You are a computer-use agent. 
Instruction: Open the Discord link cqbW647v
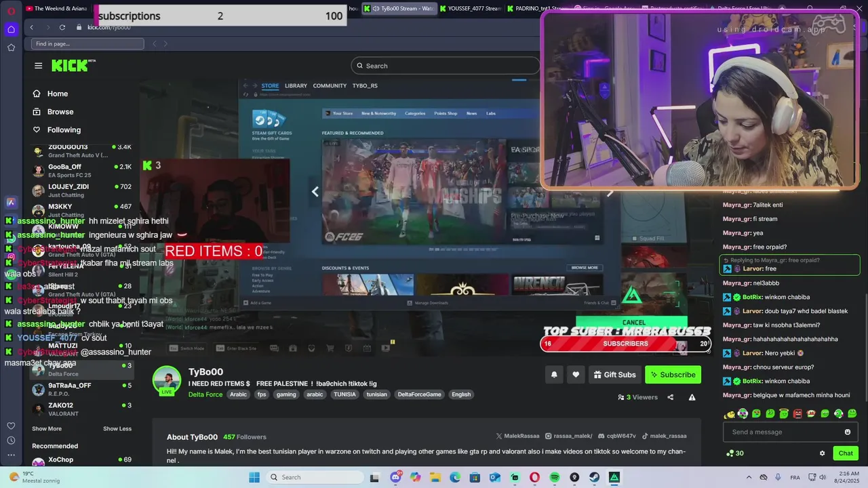(617, 436)
